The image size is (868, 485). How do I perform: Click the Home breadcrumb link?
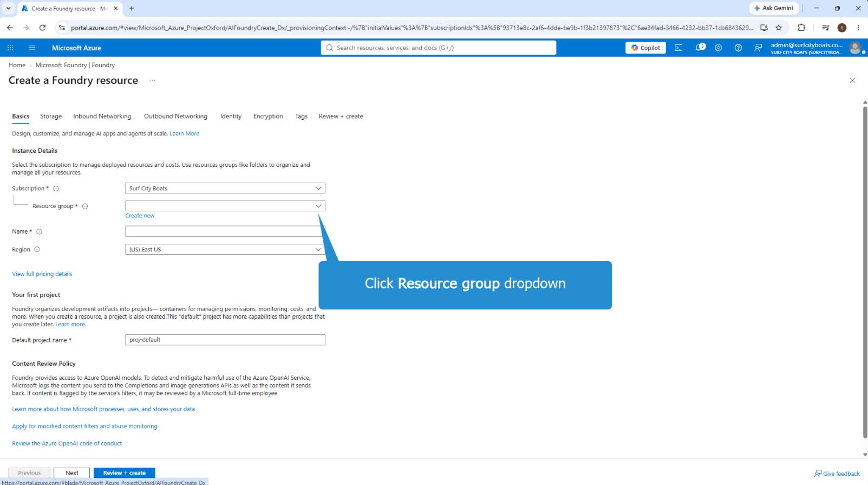coord(17,65)
